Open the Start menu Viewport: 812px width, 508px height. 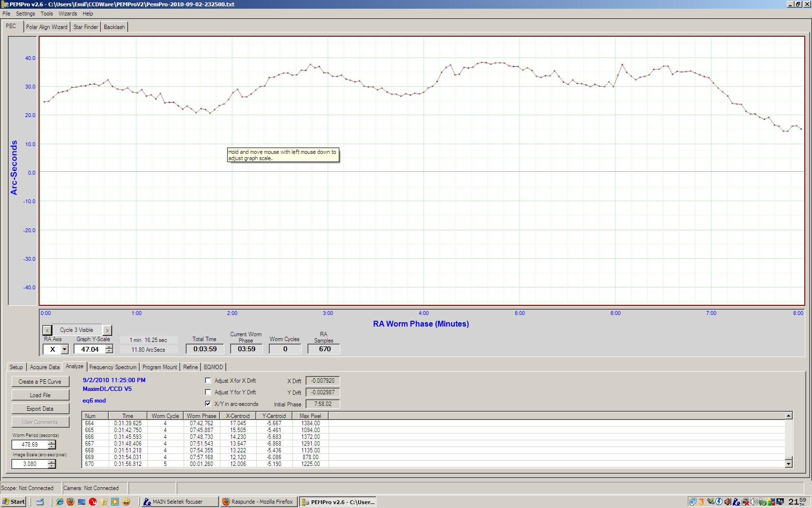tap(14, 502)
